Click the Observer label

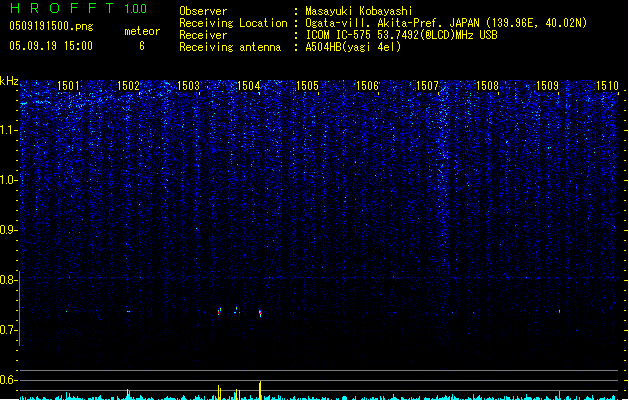tap(203, 11)
